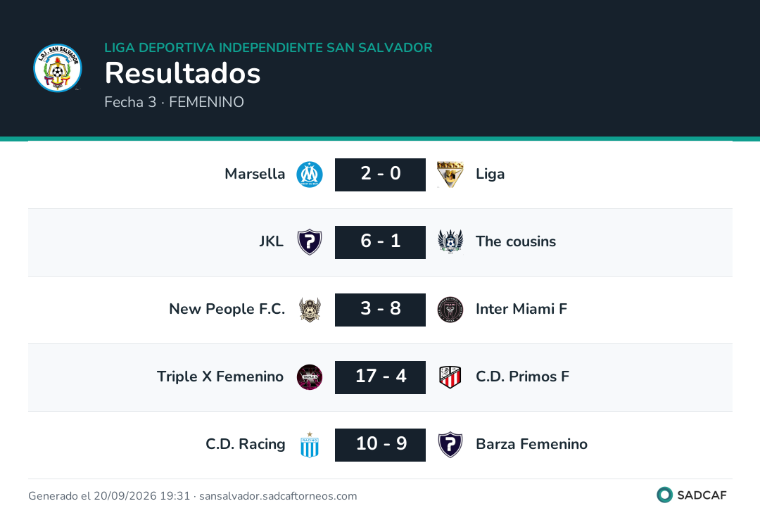
Task: Open the New People F.C. crest
Action: 310,310
